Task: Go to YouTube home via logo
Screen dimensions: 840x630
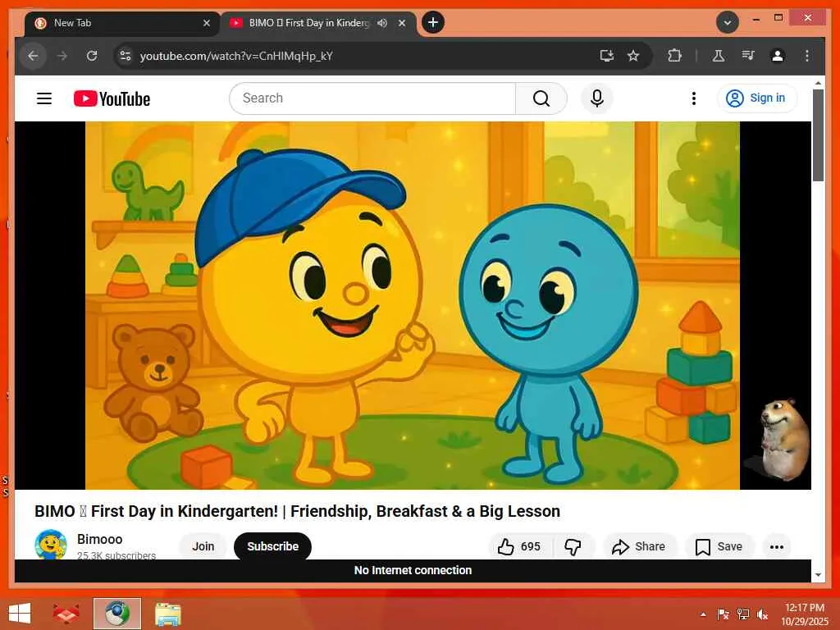Action: pyautogui.click(x=112, y=98)
